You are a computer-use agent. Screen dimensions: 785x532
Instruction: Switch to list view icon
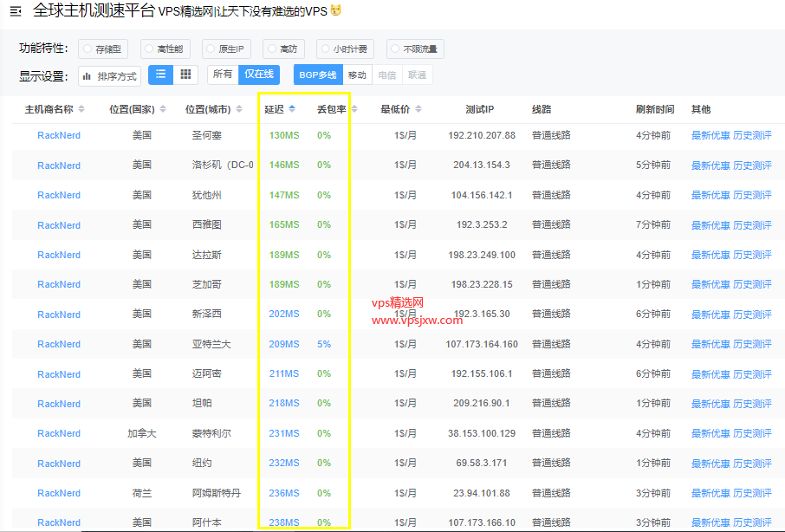coord(160,75)
